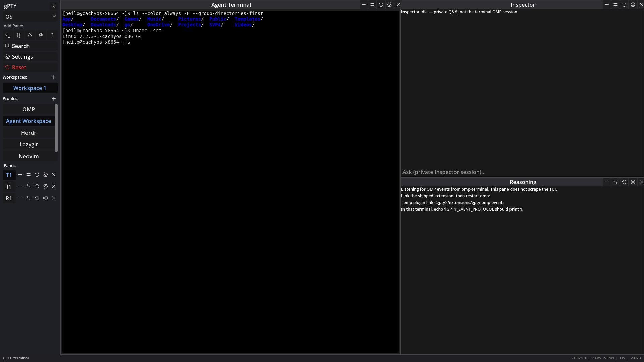This screenshot has height=362, width=644.
Task: Collapse the gPTY sidebar with chevron
Action: point(53,6)
